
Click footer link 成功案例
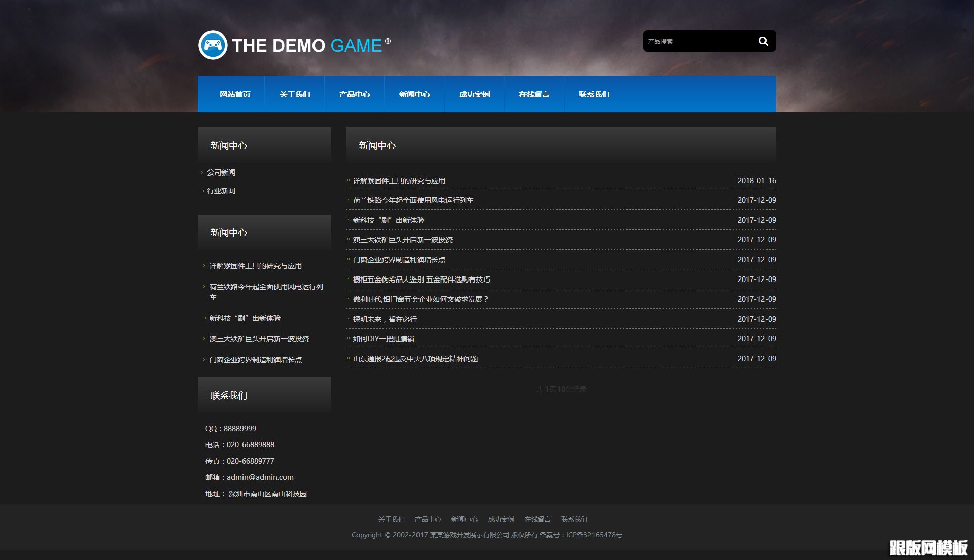(501, 519)
